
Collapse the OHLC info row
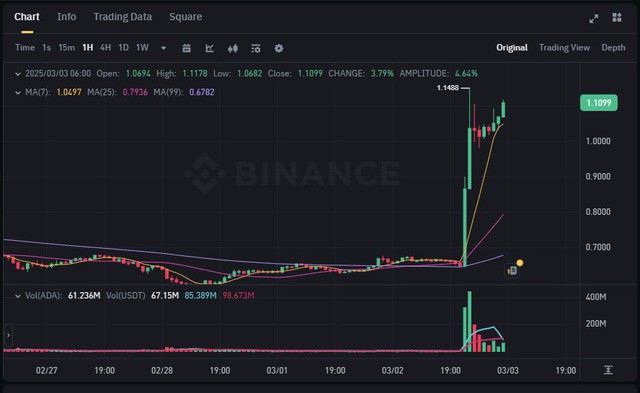(x=18, y=74)
